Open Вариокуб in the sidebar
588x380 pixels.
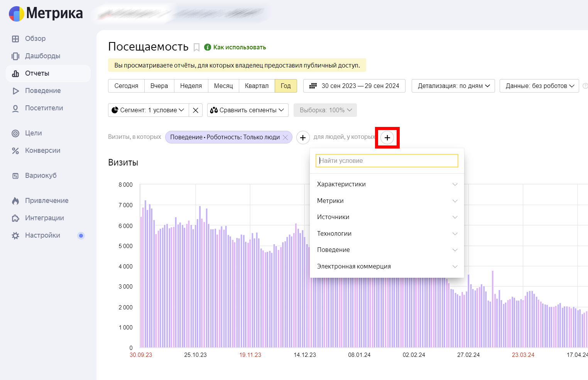tap(41, 176)
